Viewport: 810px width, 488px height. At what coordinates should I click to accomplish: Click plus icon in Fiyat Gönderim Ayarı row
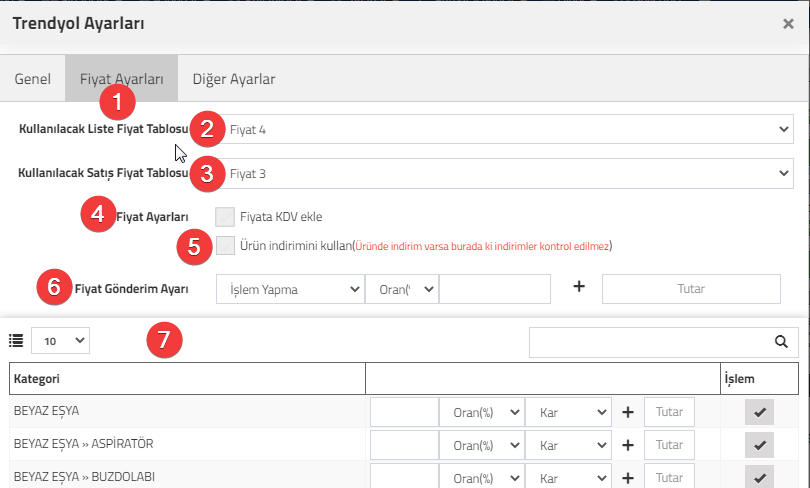pyautogui.click(x=579, y=286)
